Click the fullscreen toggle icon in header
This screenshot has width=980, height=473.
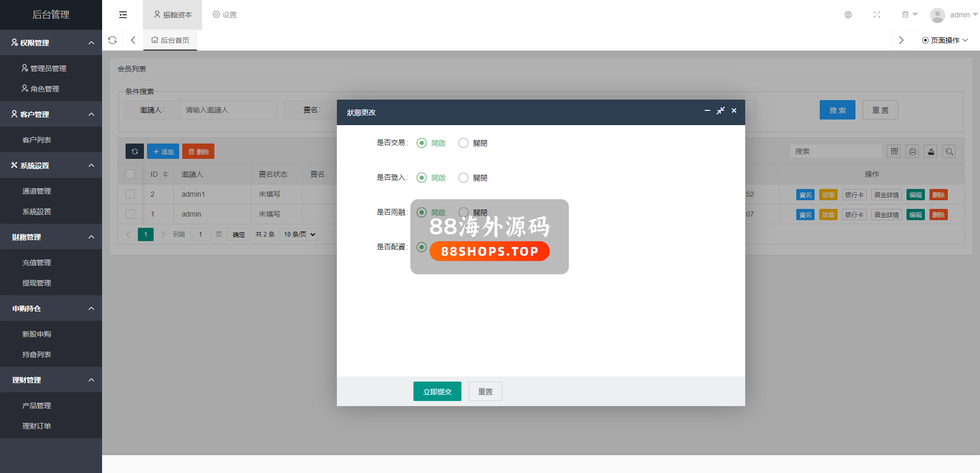876,15
